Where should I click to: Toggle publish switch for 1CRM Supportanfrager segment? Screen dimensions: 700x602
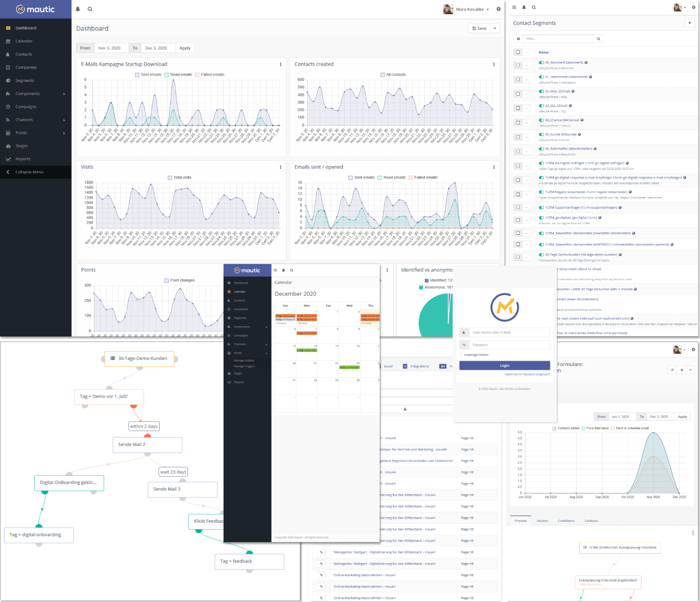541,208
